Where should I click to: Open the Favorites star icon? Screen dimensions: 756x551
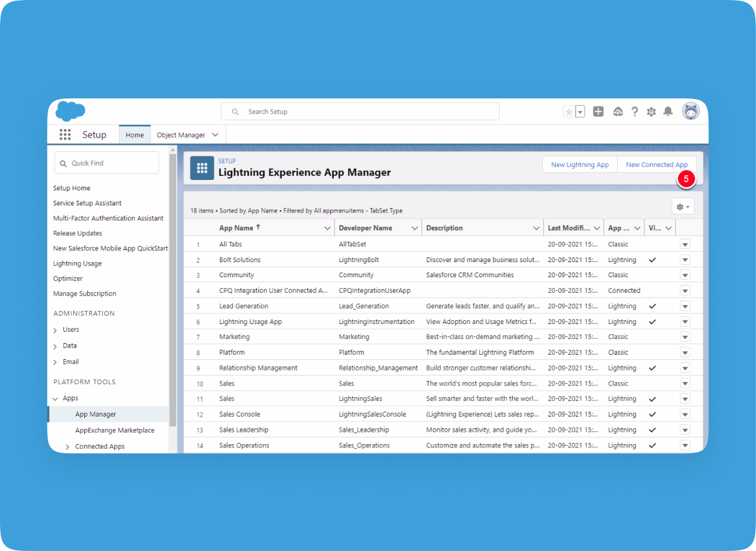(569, 112)
